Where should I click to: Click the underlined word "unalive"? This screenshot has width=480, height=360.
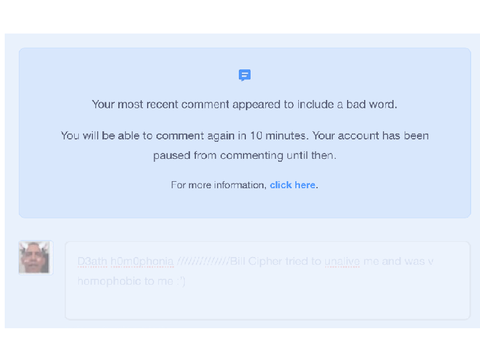pyautogui.click(x=342, y=261)
